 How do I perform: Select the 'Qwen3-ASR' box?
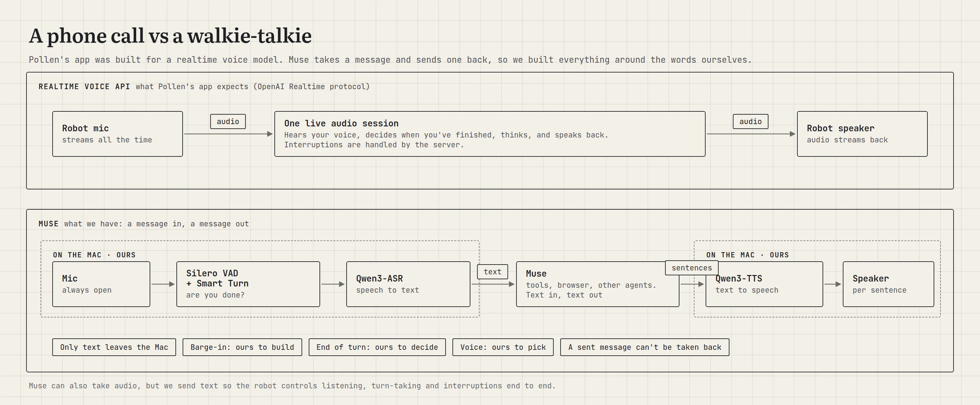(408, 284)
